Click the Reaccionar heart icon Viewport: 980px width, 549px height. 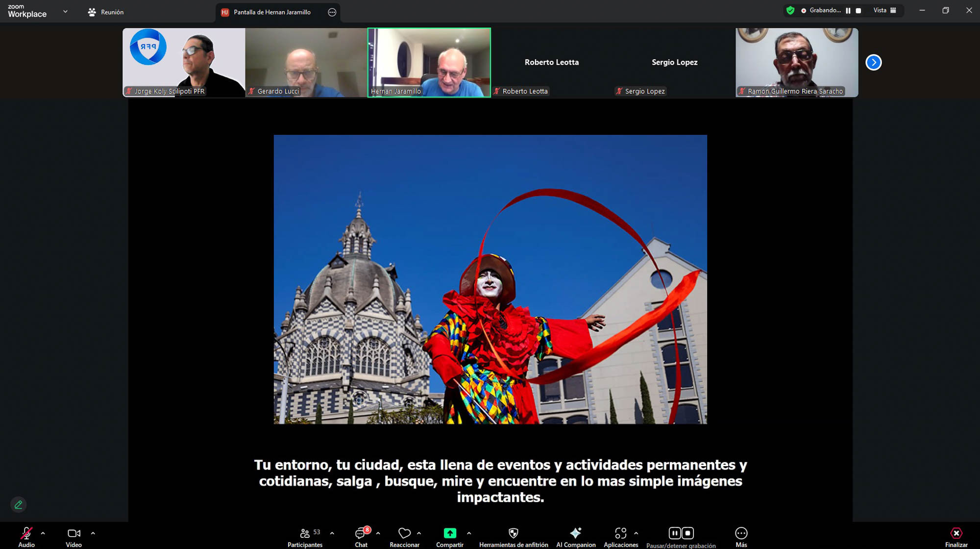point(404,533)
